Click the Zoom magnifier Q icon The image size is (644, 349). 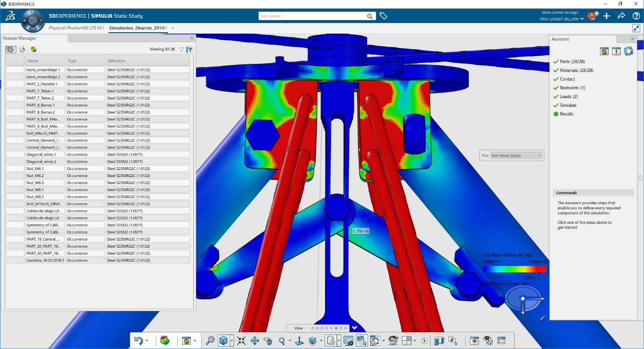pyautogui.click(x=282, y=341)
